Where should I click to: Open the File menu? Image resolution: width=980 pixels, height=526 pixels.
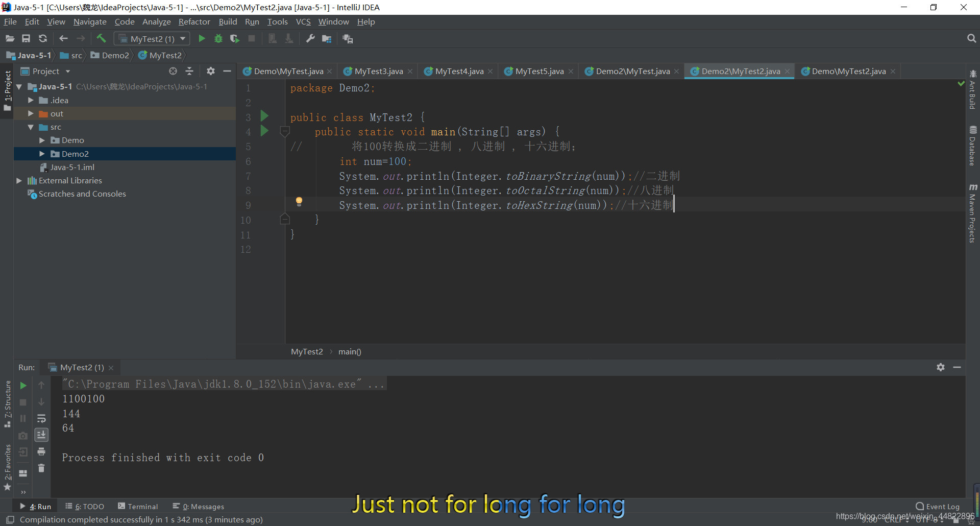click(x=10, y=21)
